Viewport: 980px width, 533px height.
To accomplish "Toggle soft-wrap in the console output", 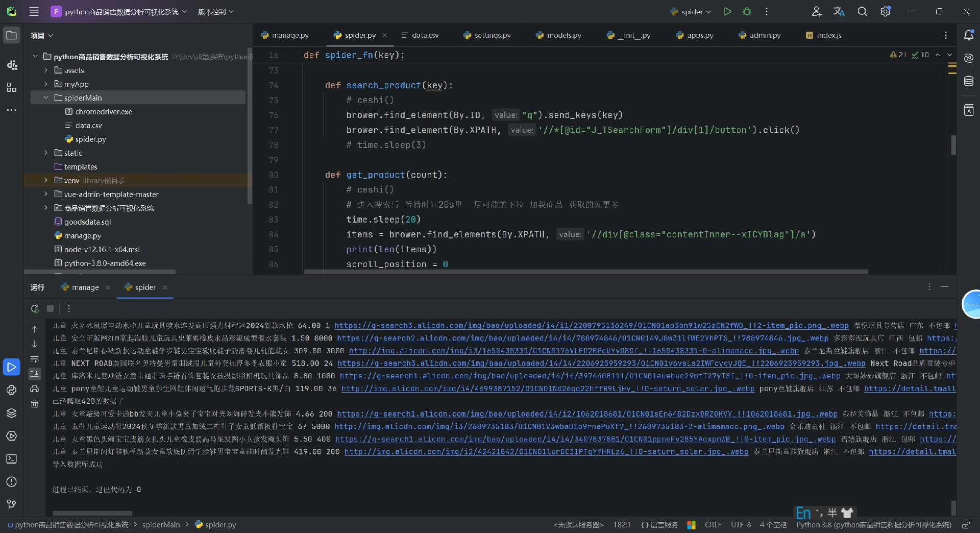I will [34, 359].
